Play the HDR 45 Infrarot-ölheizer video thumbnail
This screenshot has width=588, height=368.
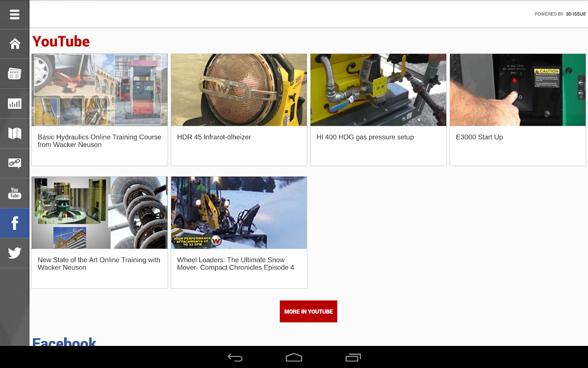pos(239,90)
